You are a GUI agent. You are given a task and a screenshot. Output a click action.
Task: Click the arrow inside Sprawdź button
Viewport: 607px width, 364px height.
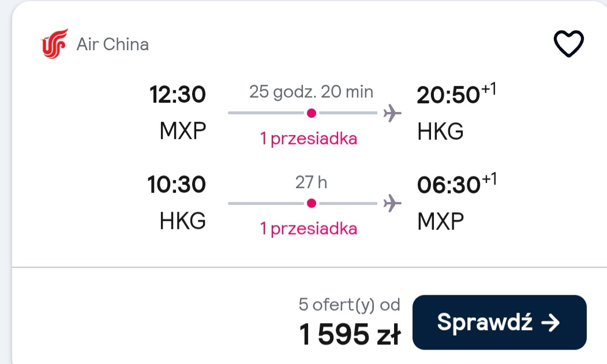point(550,322)
